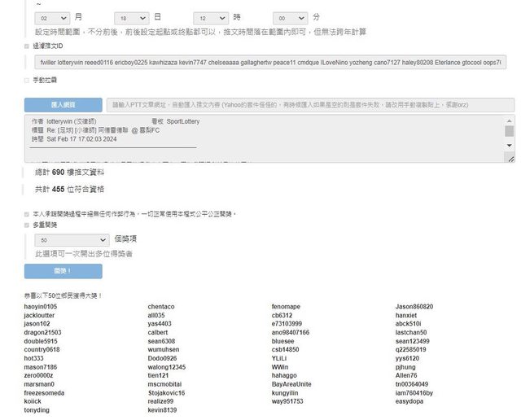Open the day dropdown showing 18
The width and height of the screenshot is (521, 420).
click(x=130, y=17)
